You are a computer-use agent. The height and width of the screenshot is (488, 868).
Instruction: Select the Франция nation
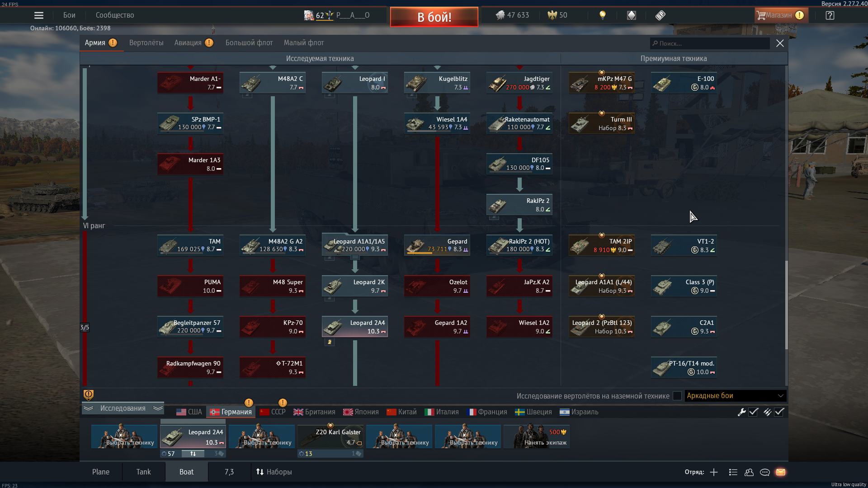(x=487, y=412)
